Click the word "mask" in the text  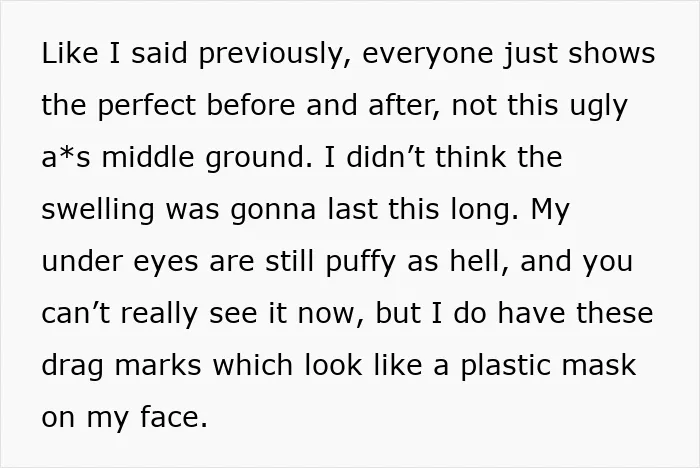coord(599,365)
